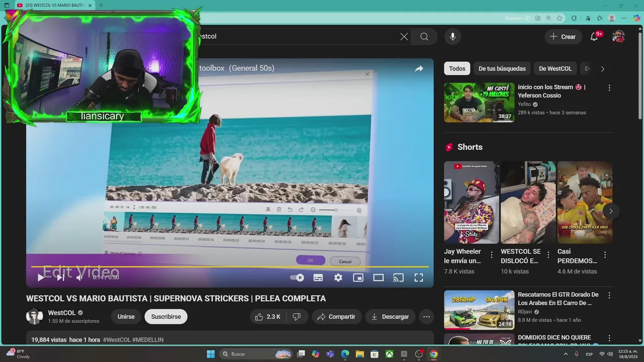Screen dimensions: 644x362
Task: Toggle subtitles in video player
Action: click(318, 278)
